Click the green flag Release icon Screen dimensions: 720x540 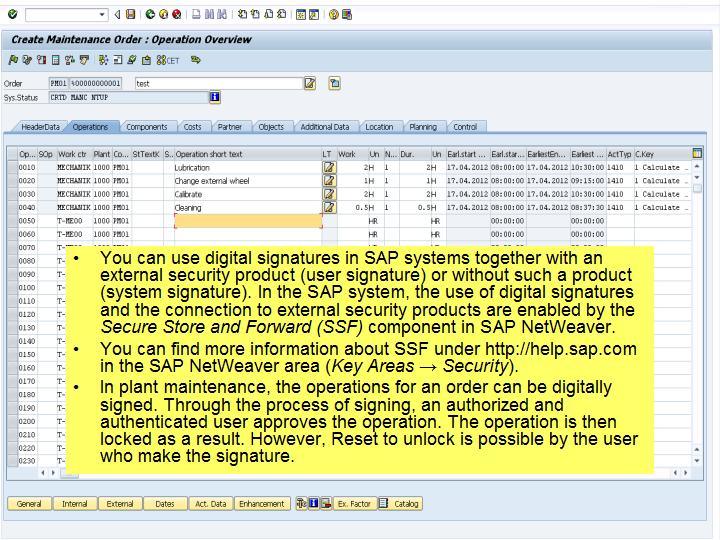click(13, 60)
